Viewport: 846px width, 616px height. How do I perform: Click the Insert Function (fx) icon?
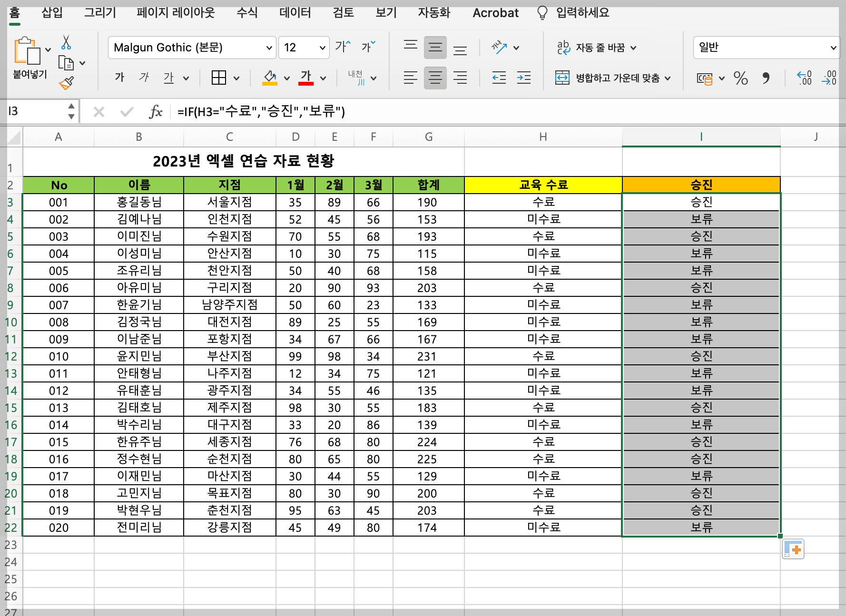(x=156, y=111)
